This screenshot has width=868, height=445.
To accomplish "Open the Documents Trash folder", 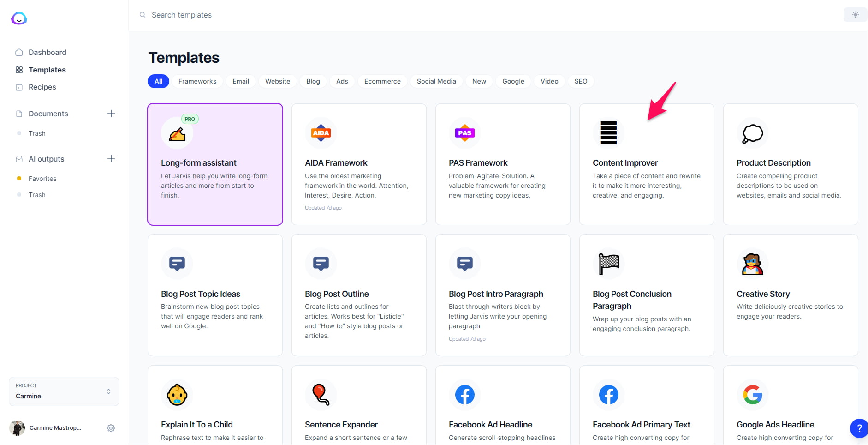I will click(37, 133).
